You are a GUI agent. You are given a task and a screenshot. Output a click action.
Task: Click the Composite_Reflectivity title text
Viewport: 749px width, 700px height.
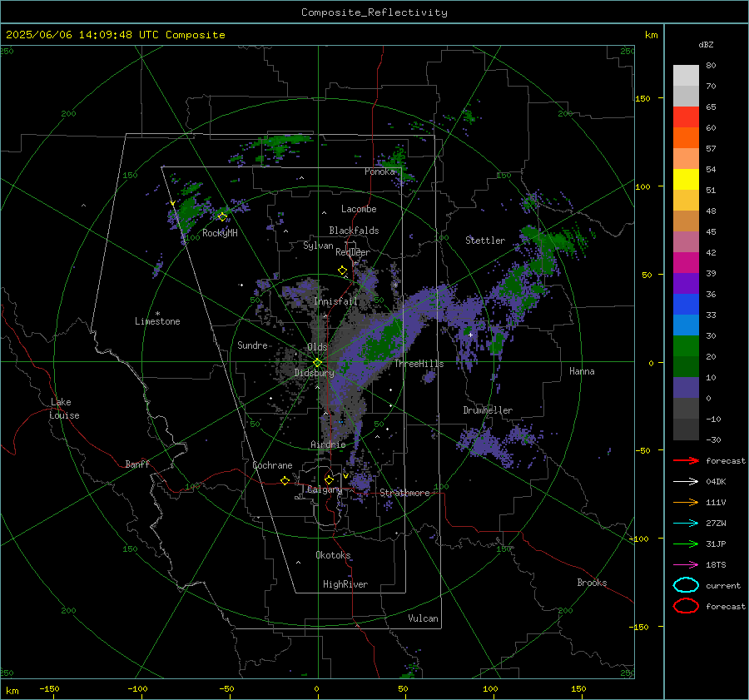[x=374, y=12]
